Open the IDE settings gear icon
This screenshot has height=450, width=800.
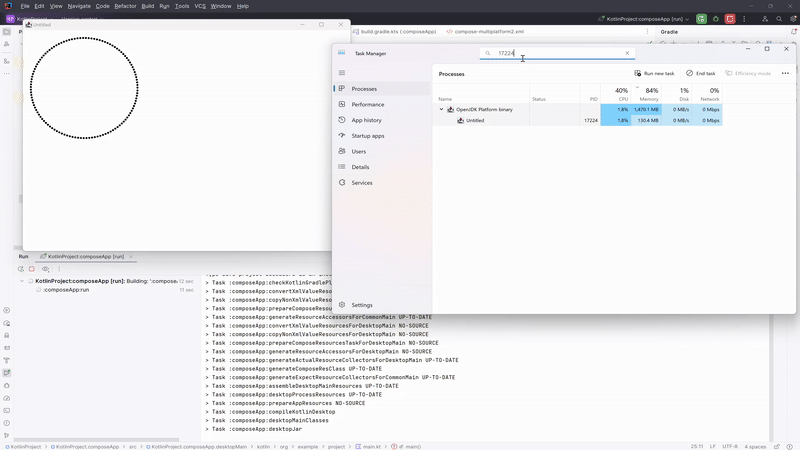[x=793, y=19]
